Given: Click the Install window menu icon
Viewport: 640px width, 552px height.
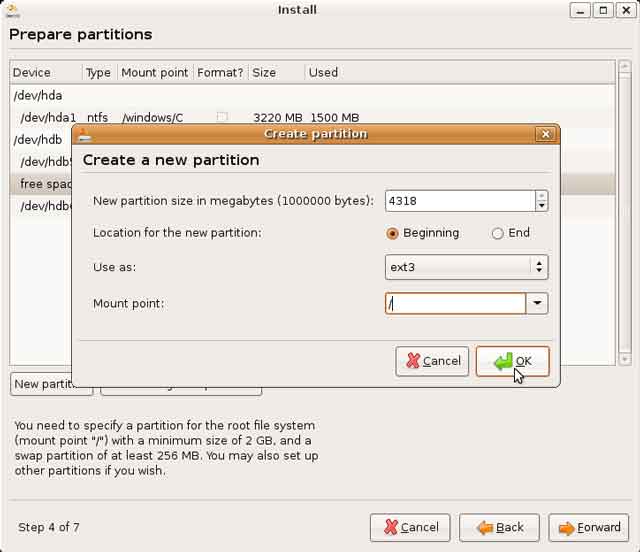Looking at the screenshot, I should tap(13, 10).
